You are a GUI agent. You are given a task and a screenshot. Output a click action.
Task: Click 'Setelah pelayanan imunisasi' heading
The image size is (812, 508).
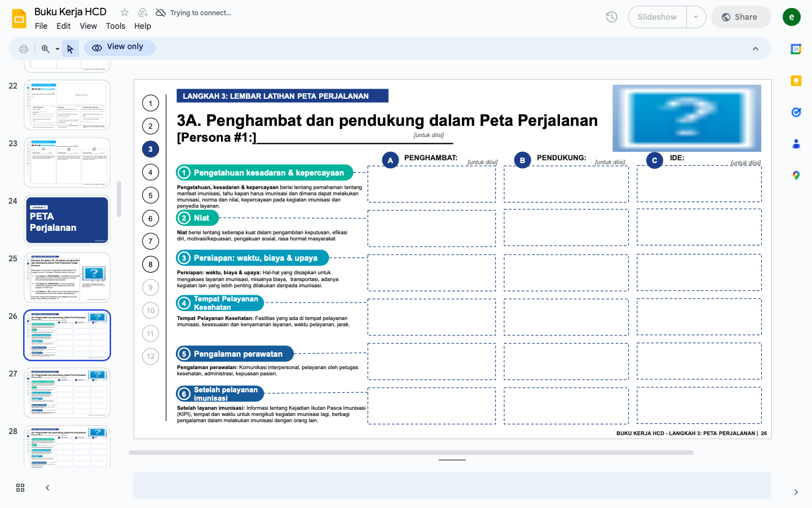point(220,393)
